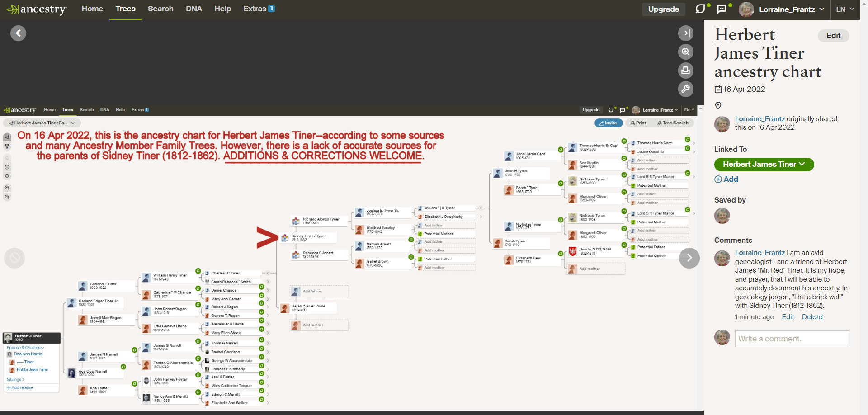Open the Trees menu

(x=125, y=9)
